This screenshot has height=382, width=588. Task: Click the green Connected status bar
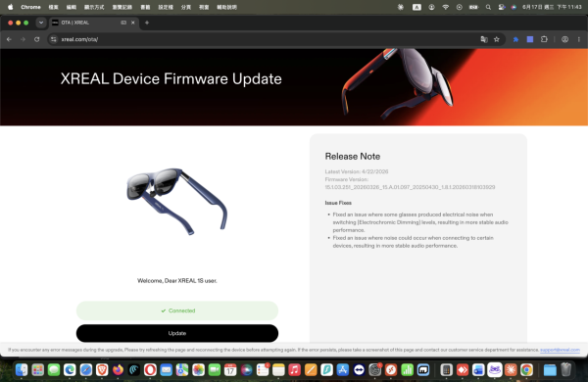click(x=177, y=310)
